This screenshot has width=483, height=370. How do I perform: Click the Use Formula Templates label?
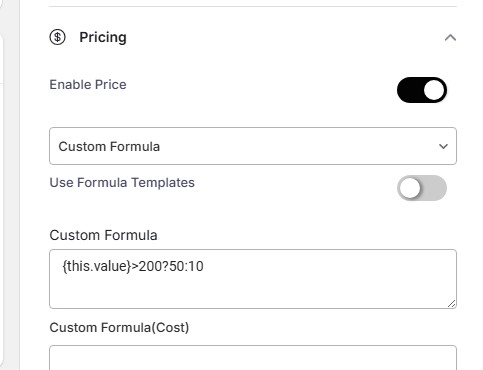(122, 183)
